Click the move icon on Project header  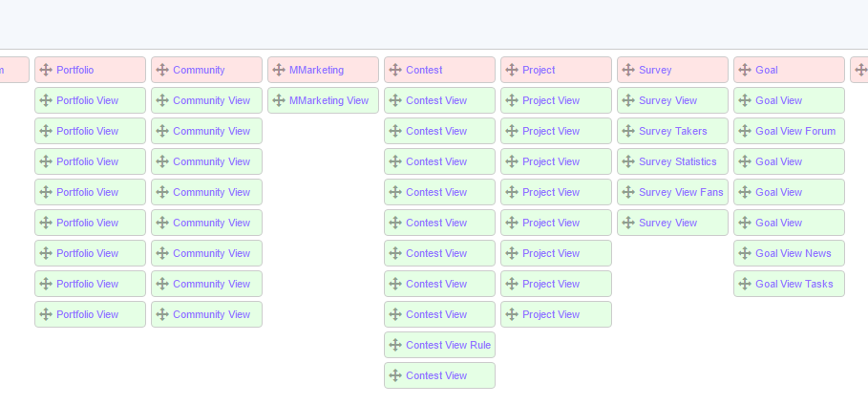tap(512, 70)
